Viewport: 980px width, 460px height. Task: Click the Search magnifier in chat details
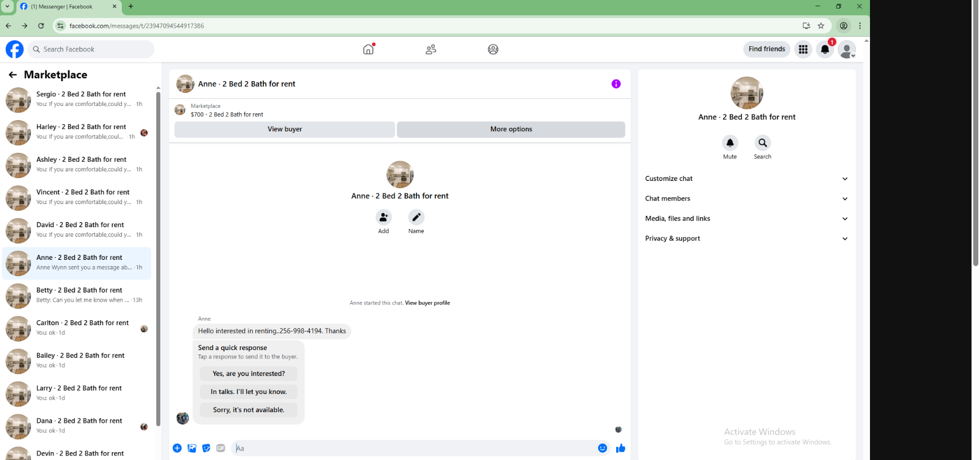(763, 143)
